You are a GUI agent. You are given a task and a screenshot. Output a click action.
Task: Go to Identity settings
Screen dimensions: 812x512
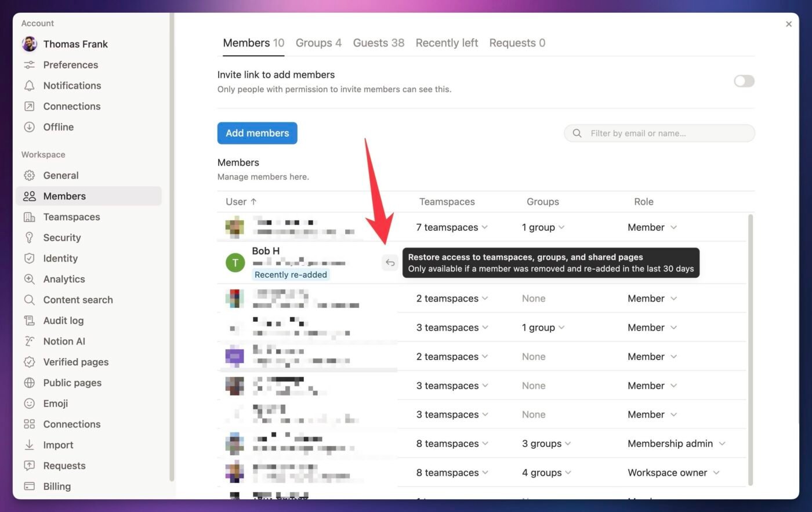click(60, 258)
